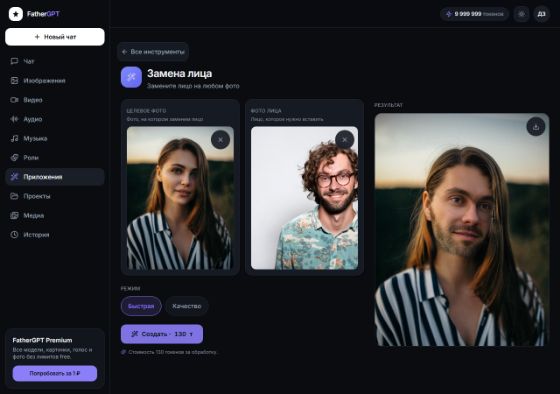
Task: Open the Музыка section
Action: coord(55,139)
